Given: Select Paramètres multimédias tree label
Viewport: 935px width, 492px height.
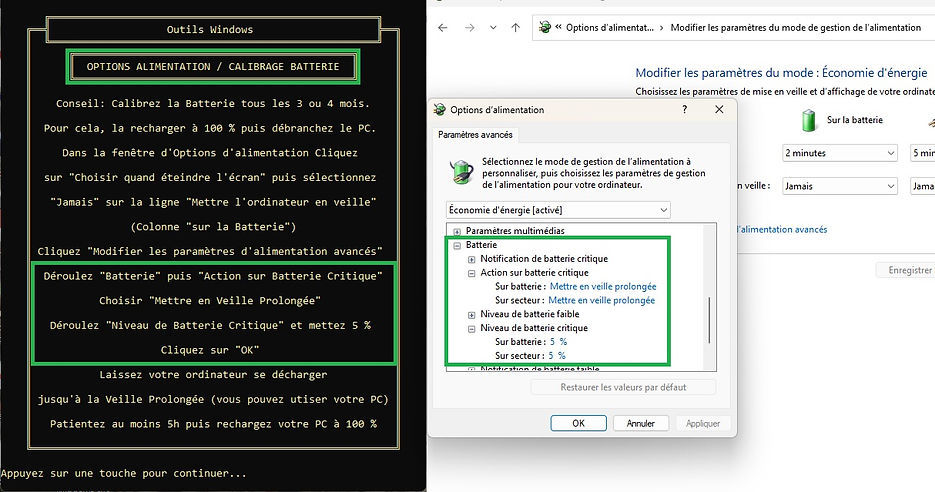Looking at the screenshot, I should pyautogui.click(x=515, y=231).
